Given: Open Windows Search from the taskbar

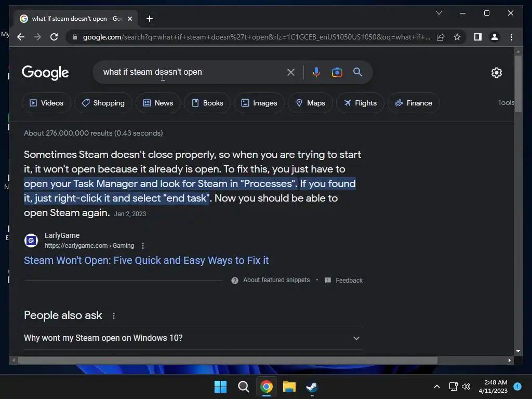Looking at the screenshot, I should click(243, 387).
